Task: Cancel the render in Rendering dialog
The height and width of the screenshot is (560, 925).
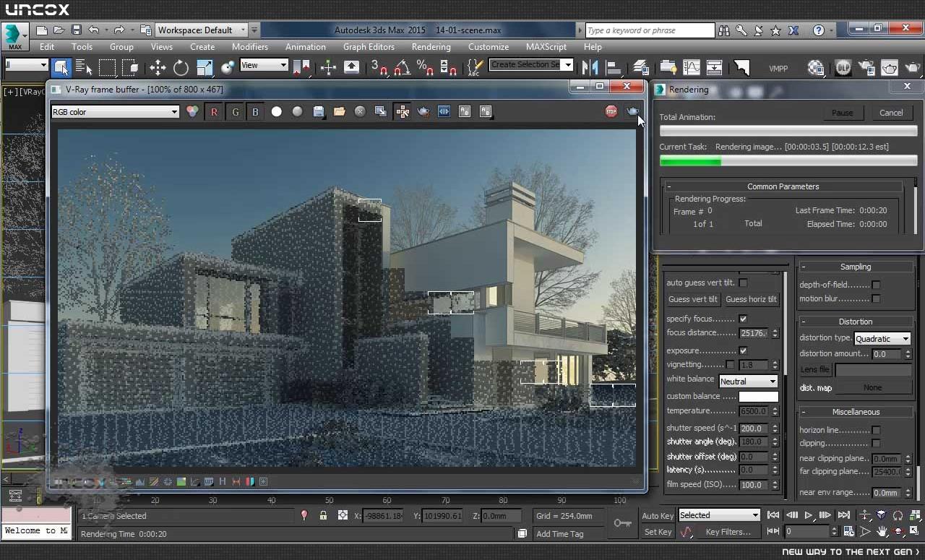Action: tap(891, 113)
